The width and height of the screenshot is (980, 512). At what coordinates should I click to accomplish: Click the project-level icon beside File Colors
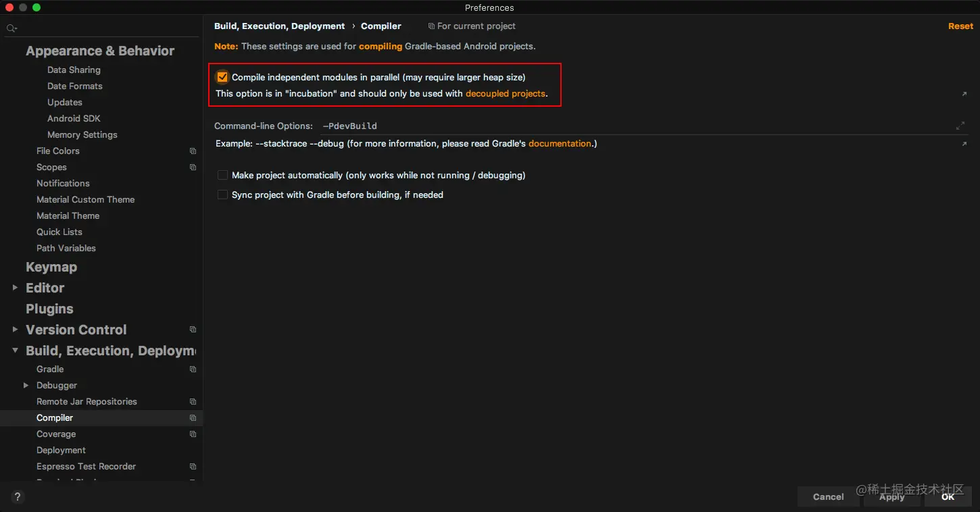[193, 151]
